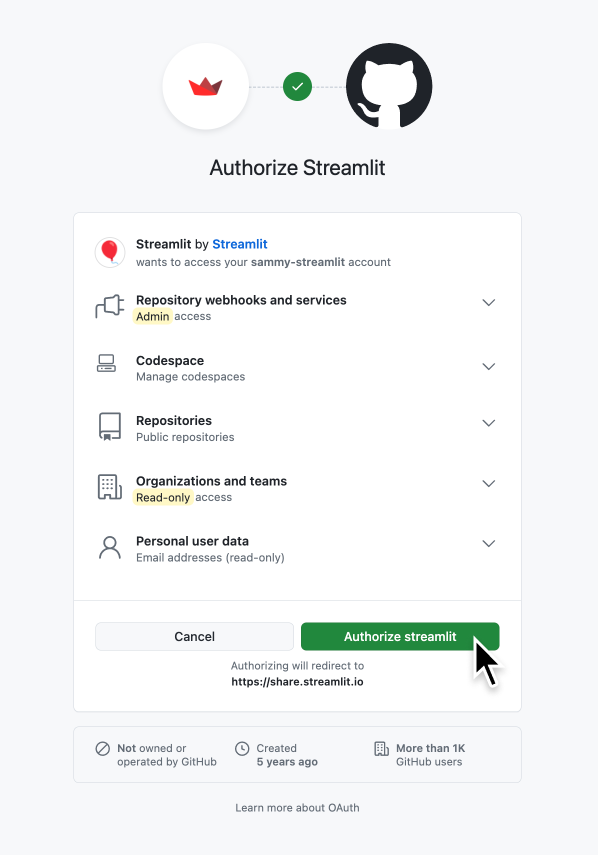Collapse the Repositories section chevron
598x855 pixels.
click(x=489, y=423)
